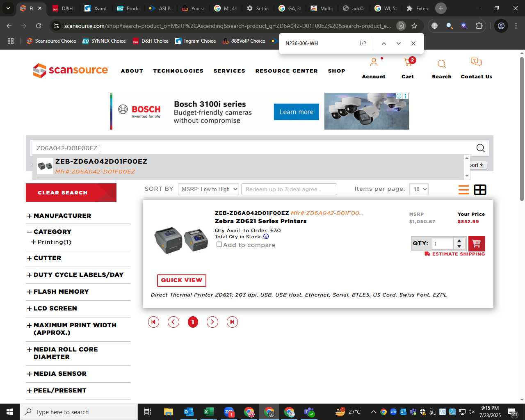Click the current page 1 indicator
Screen dimensions: 525x420
pos(193,322)
